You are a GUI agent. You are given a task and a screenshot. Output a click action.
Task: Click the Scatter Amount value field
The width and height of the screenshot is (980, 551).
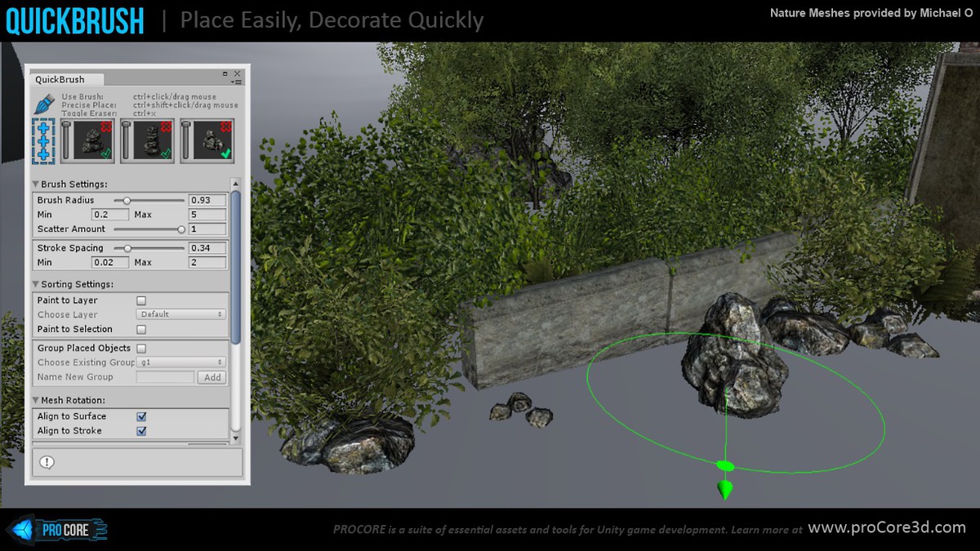click(207, 229)
